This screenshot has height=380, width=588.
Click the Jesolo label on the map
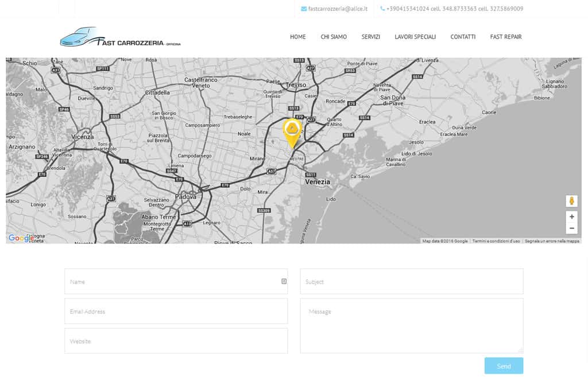click(416, 142)
